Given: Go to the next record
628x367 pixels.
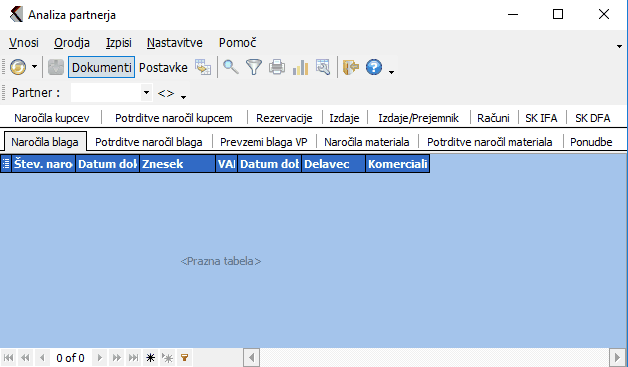Looking at the screenshot, I should [x=100, y=357].
